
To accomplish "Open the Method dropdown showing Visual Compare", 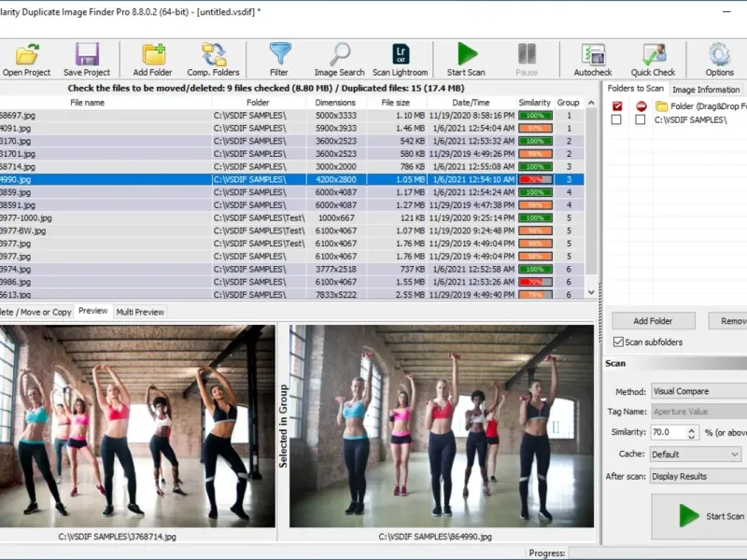I will (698, 391).
